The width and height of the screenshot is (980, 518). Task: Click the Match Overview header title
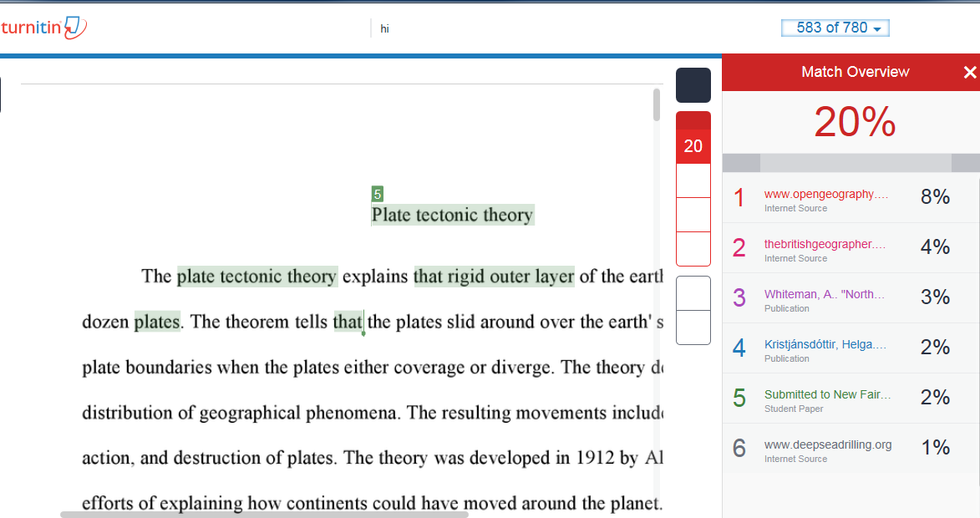pos(855,72)
